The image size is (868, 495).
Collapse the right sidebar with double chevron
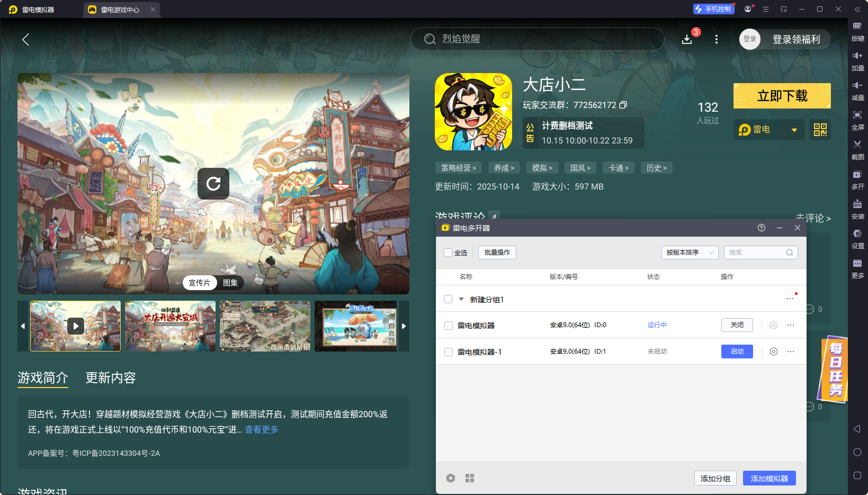coord(857,9)
